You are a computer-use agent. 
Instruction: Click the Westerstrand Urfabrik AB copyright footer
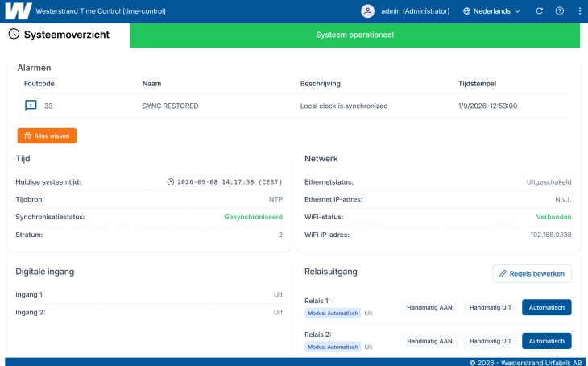(525, 362)
